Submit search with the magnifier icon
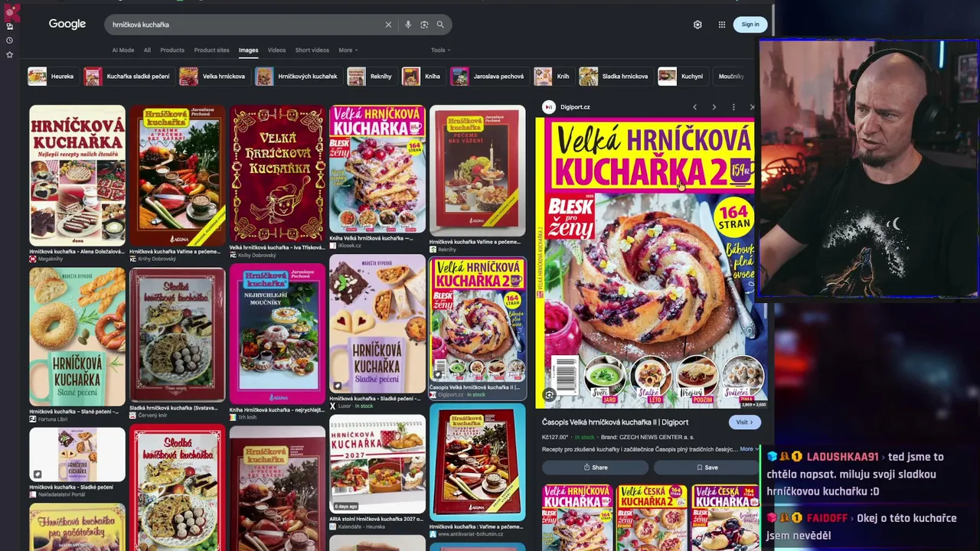 click(x=440, y=24)
